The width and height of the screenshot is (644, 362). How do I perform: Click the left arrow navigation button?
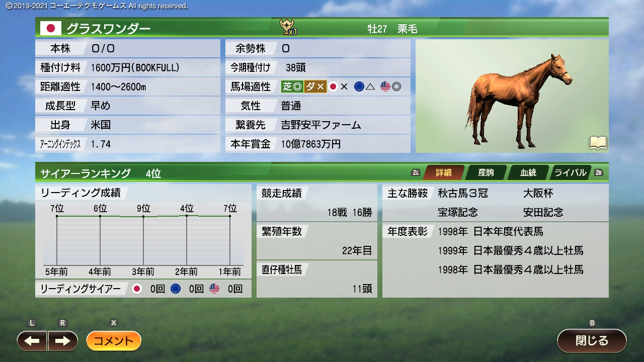coord(32,341)
